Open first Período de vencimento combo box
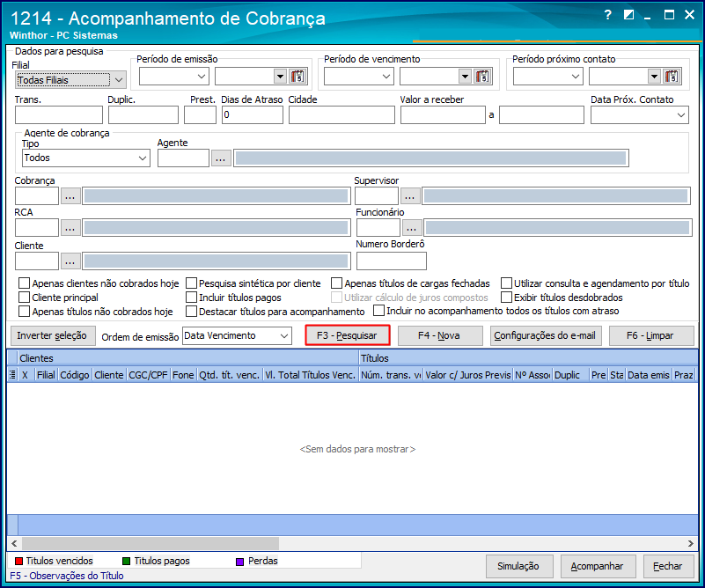The image size is (705, 588). coord(359,77)
